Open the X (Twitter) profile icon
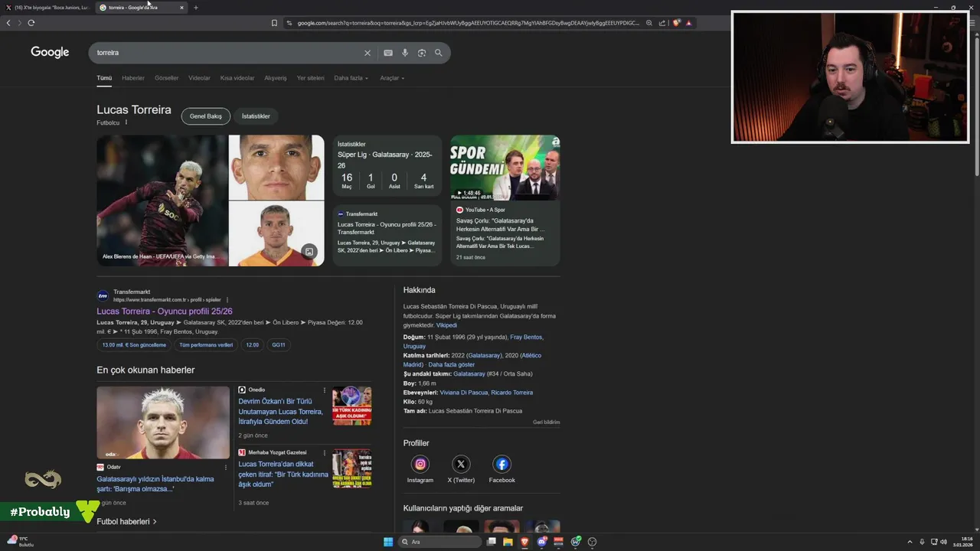 [461, 464]
